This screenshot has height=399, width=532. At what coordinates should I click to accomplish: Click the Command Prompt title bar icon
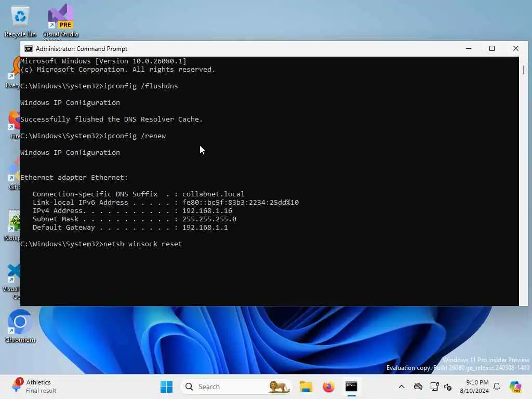click(x=29, y=49)
